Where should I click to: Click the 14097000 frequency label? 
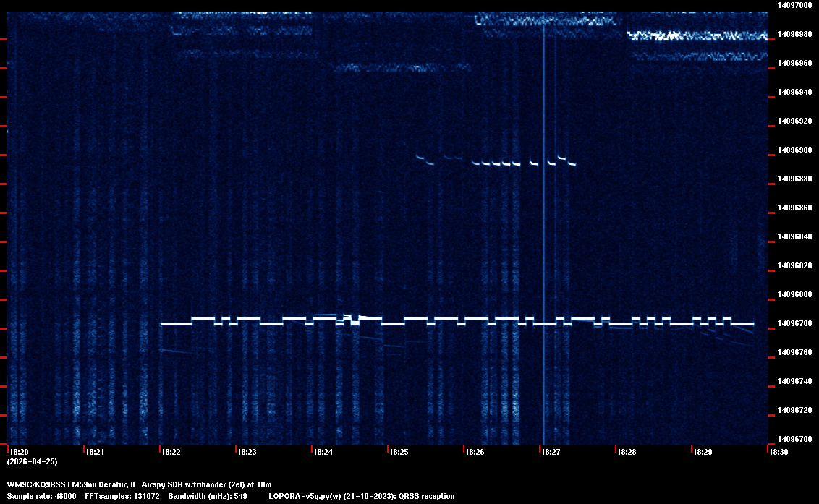pyautogui.click(x=794, y=5)
